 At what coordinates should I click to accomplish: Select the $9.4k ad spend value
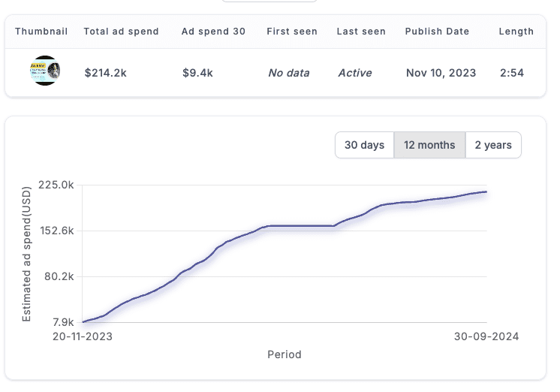point(197,73)
